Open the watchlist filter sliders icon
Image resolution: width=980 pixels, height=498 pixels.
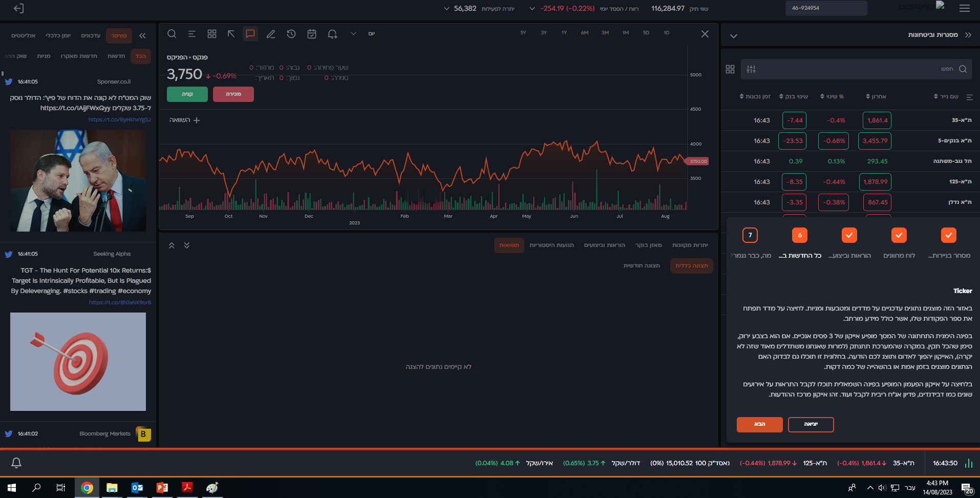(x=751, y=69)
